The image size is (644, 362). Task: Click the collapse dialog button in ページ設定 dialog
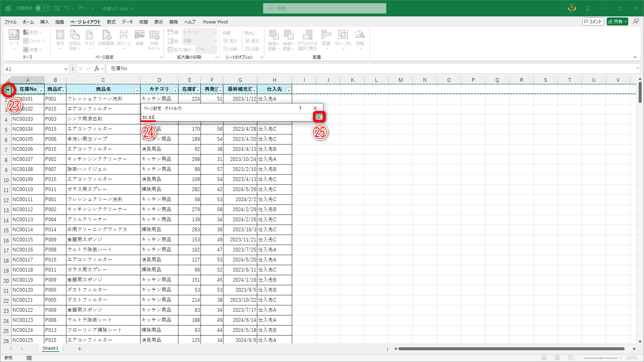[x=319, y=117]
